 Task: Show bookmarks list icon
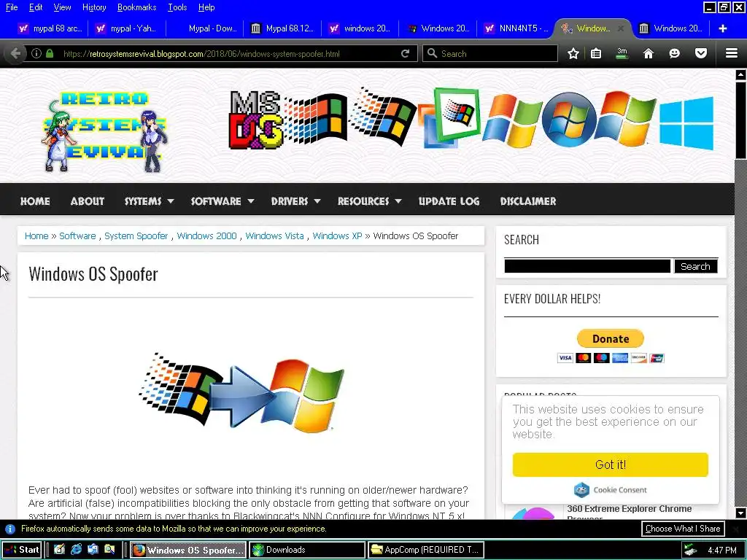click(596, 53)
